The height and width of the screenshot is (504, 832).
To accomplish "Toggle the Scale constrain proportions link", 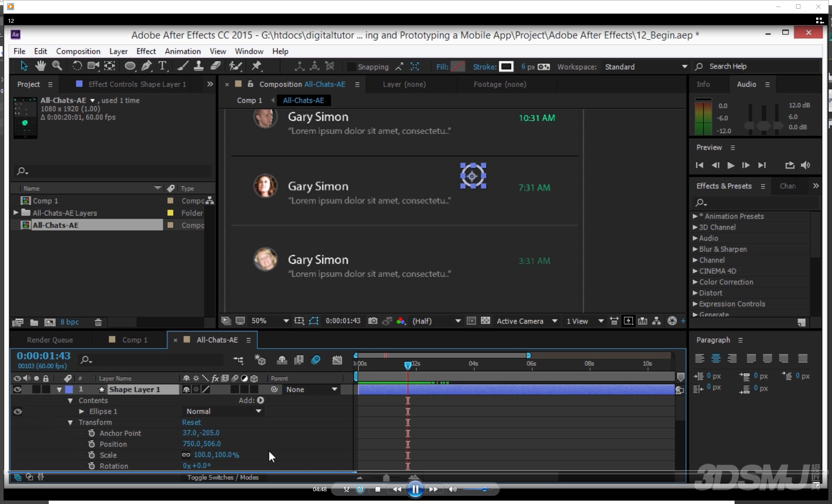I will coord(186,455).
